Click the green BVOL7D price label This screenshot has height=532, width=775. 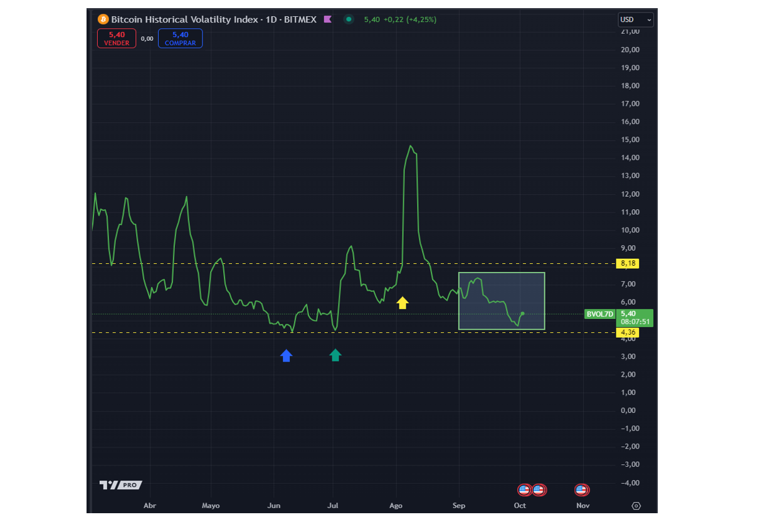(x=600, y=314)
